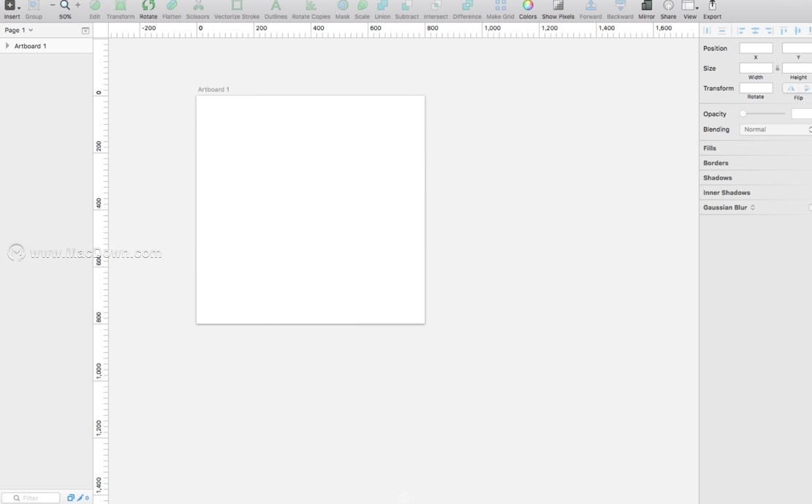The height and width of the screenshot is (504, 812).
Task: Apply the Subtract boolean operation
Action: [406, 6]
